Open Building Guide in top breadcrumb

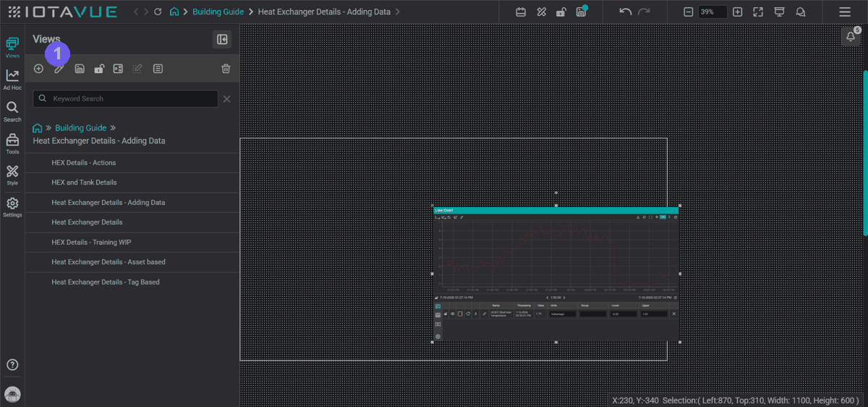pyautogui.click(x=218, y=12)
